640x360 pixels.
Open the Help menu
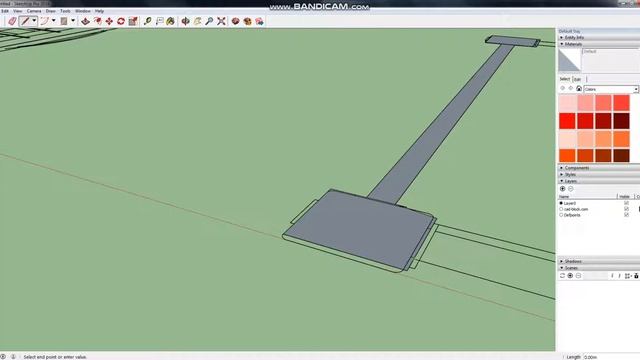pos(99,11)
